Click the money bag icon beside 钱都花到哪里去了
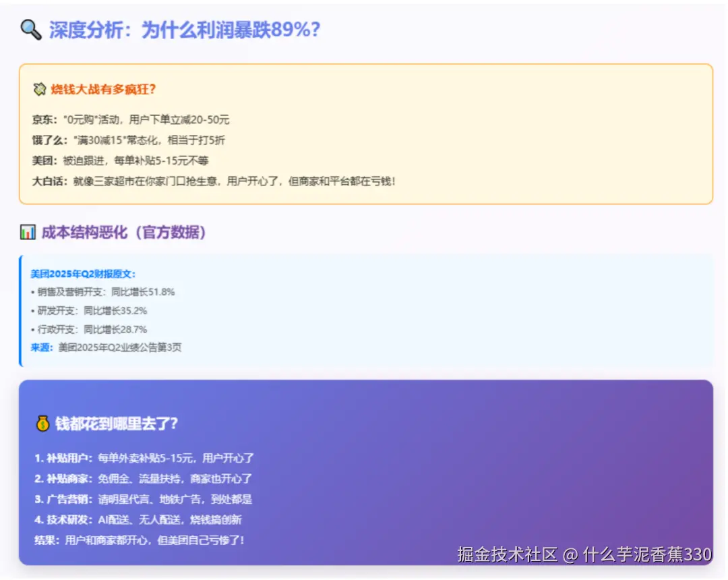728x580 pixels. pos(42,423)
